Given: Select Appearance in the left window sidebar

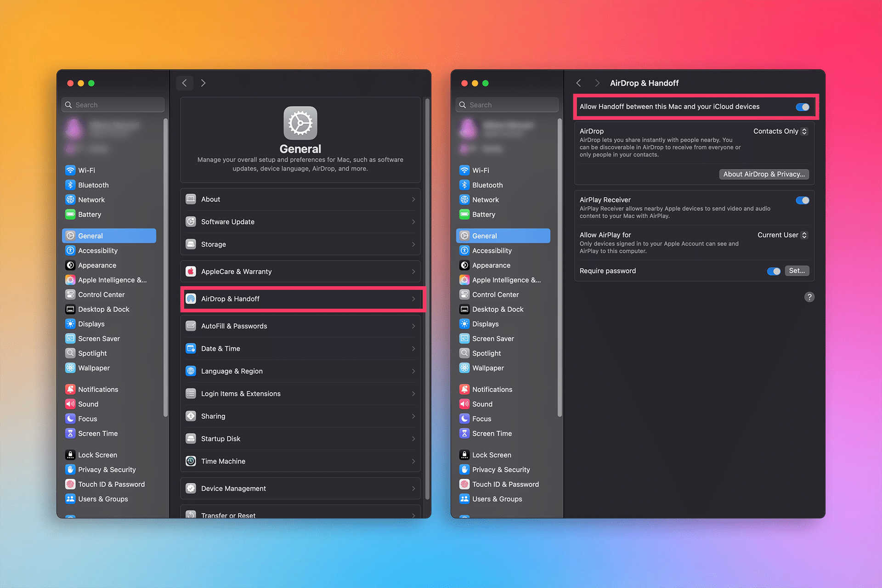Looking at the screenshot, I should [109, 265].
